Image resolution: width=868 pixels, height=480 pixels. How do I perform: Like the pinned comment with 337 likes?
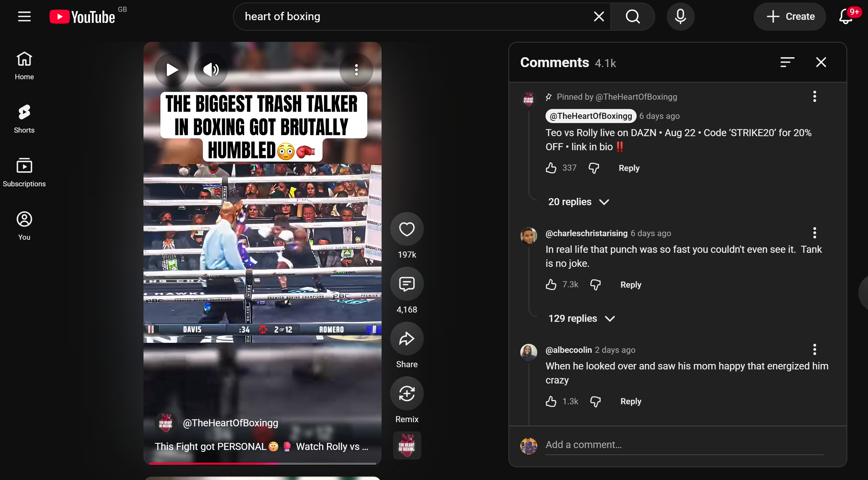tap(551, 168)
